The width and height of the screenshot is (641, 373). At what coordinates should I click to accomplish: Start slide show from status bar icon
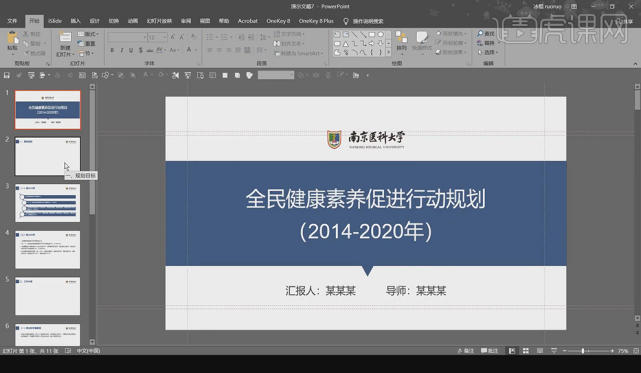point(554,351)
